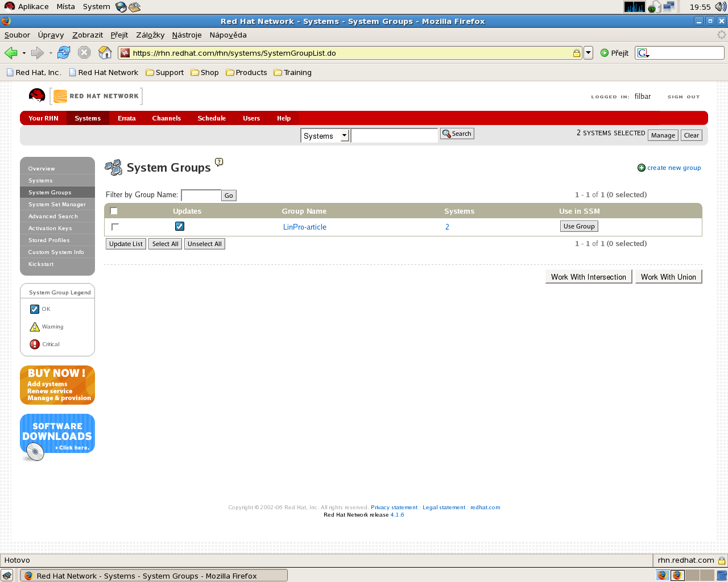Toggle the select-all checkbox in table header
The height and width of the screenshot is (582, 728).
coord(114,211)
